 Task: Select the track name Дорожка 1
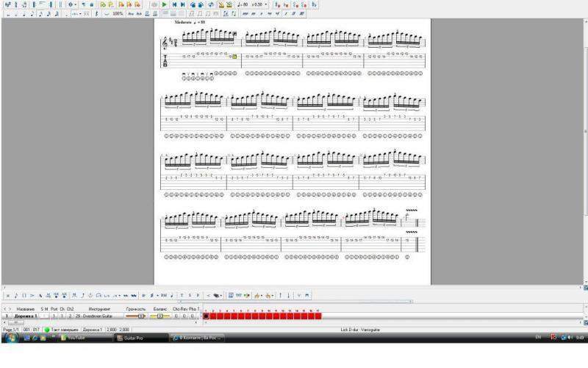[26, 316]
